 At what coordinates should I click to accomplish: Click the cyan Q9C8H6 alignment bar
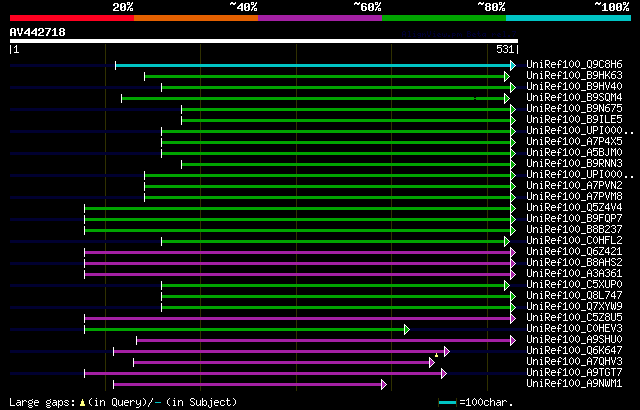[313, 65]
